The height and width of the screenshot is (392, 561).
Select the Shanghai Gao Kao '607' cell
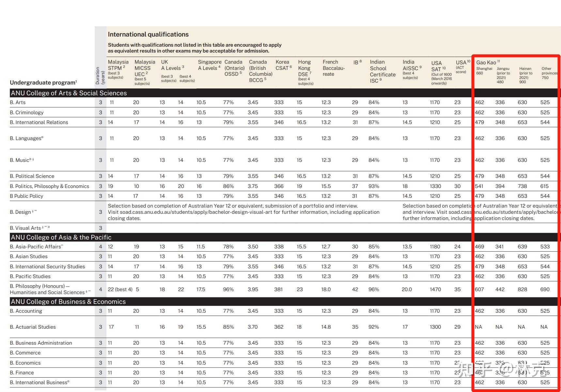480,289
